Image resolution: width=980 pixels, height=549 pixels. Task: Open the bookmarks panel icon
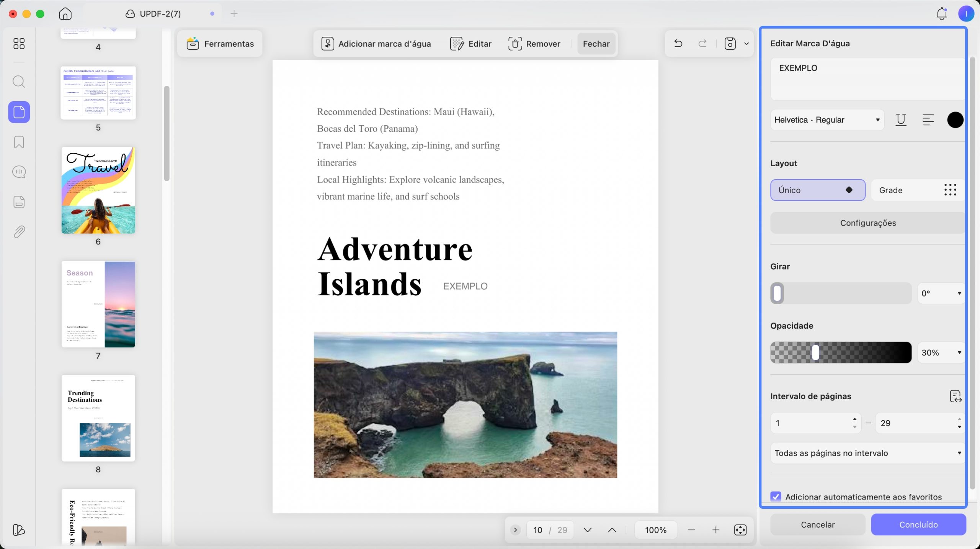[19, 142]
